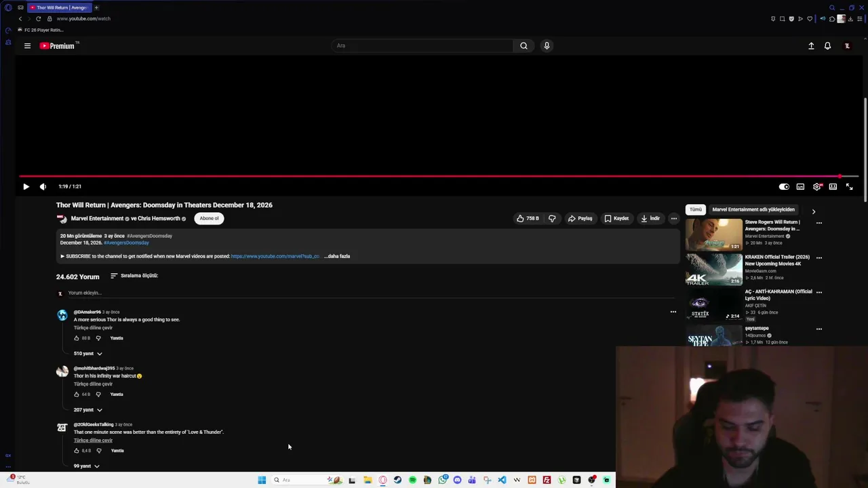Open the upload/create video icon
This screenshot has width=868, height=488.
(811, 46)
